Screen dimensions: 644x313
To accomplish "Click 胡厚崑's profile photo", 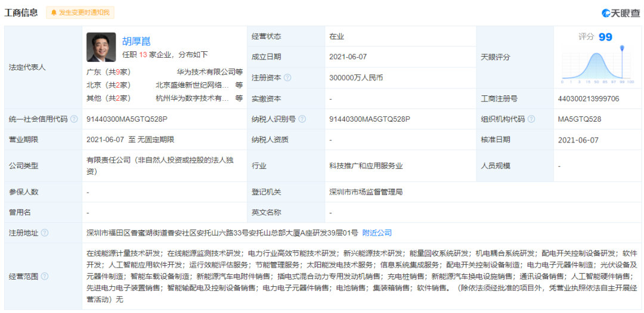I will (x=101, y=47).
